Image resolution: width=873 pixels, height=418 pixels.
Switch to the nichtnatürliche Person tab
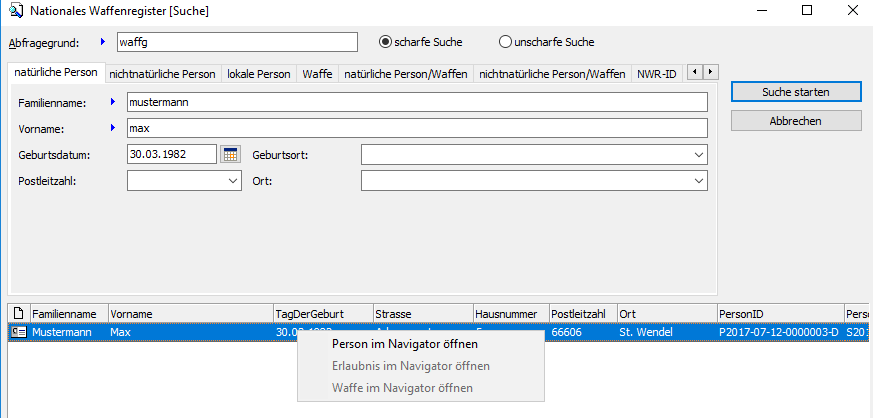pyautogui.click(x=162, y=74)
